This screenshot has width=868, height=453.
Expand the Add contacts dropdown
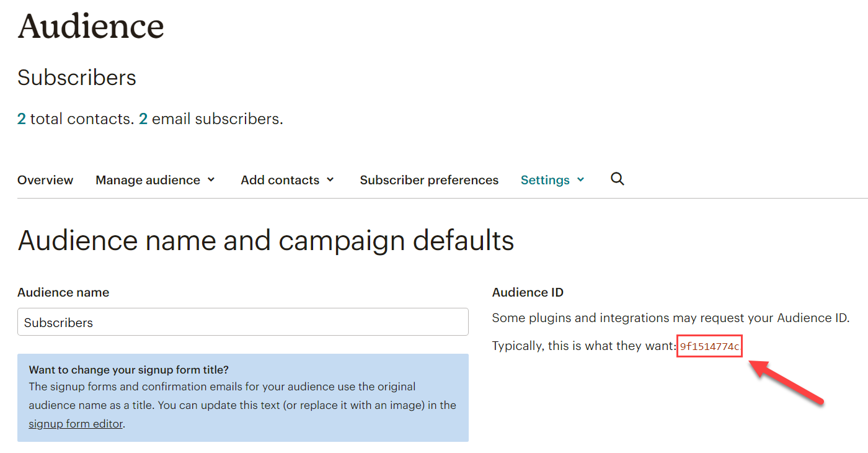[288, 180]
